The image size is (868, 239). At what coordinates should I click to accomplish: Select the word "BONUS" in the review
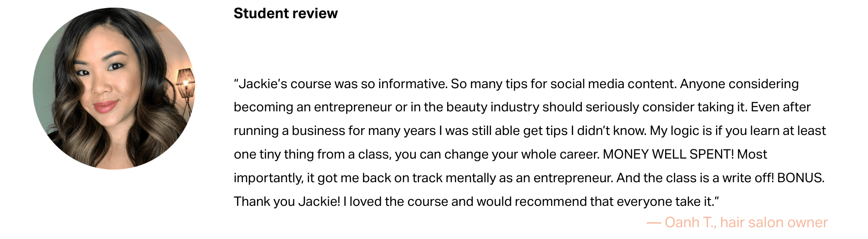[800, 178]
